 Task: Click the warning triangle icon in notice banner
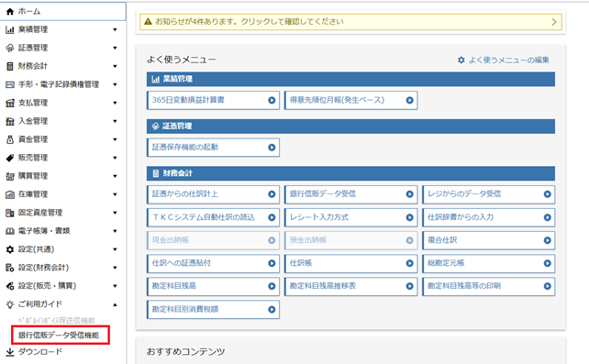tap(148, 22)
